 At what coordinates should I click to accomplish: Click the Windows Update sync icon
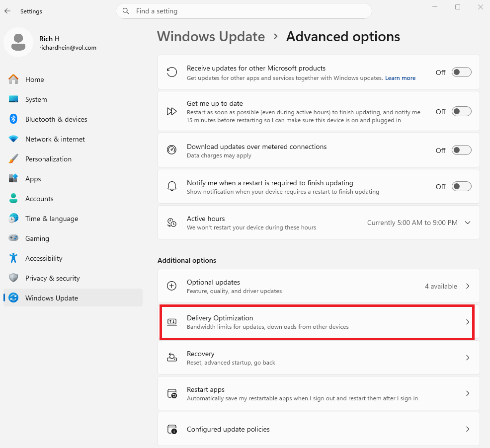pyautogui.click(x=13, y=298)
